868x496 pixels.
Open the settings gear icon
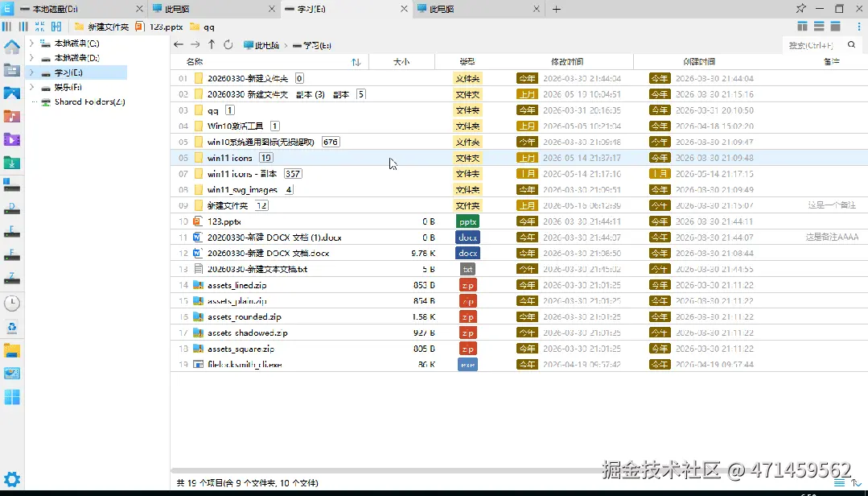11,479
